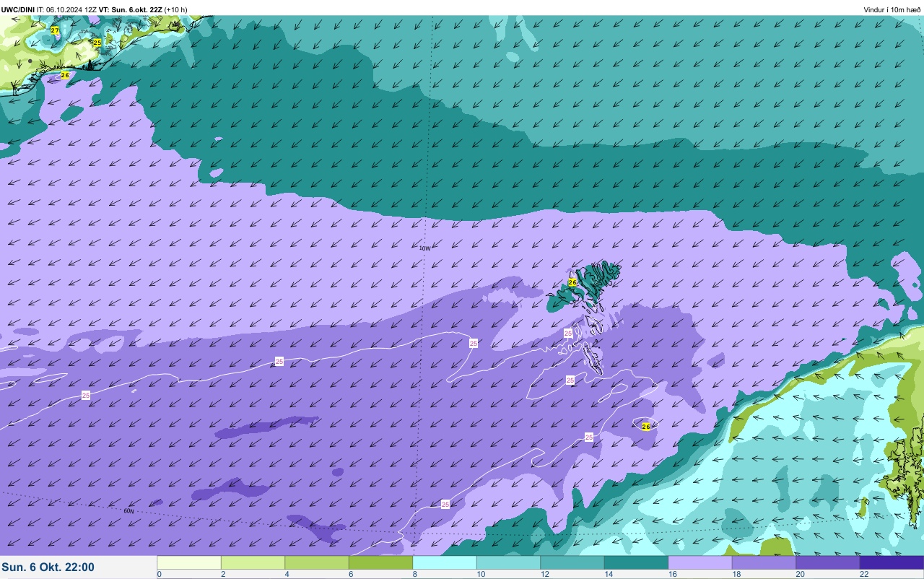924x579 pixels.
Task: Click the 'VT: Sun. 6.okt. 22Z' valid time
Action: [x=131, y=9]
